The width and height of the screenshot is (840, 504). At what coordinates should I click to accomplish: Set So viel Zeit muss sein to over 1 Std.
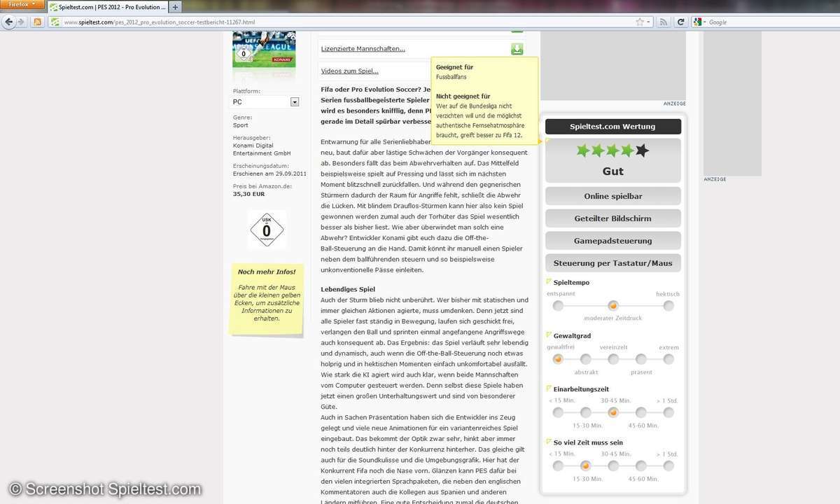(x=668, y=465)
